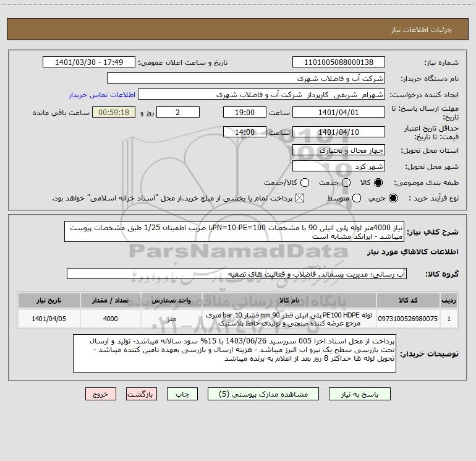
Task: Select the جزیی purchase type radio
Action: 393,198
